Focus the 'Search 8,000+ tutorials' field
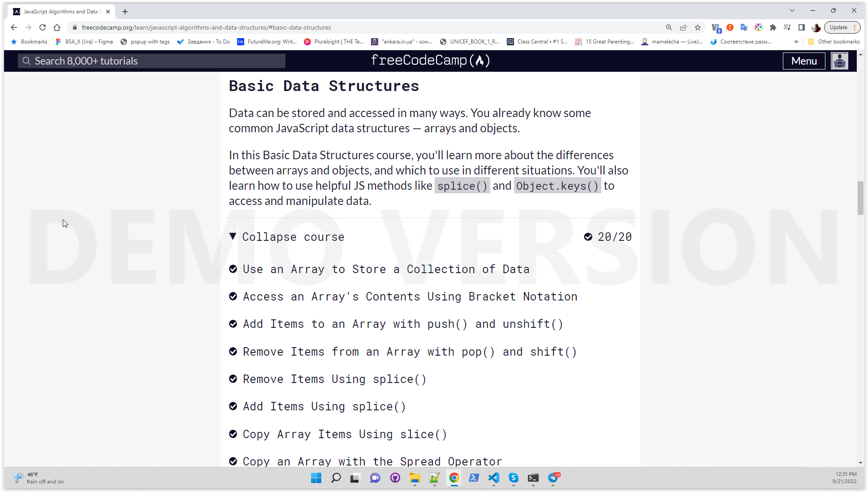This screenshot has height=492, width=868. pos(151,61)
